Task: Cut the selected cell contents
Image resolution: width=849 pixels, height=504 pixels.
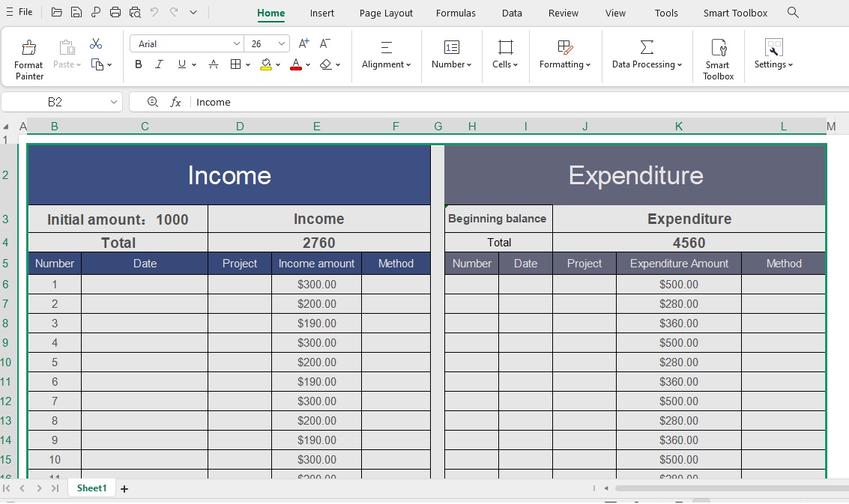Action: 96,43
